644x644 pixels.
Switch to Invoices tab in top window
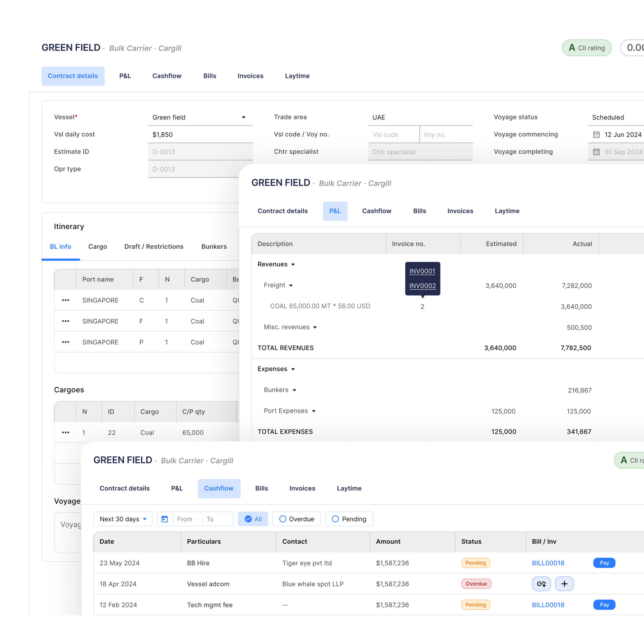[x=250, y=76]
